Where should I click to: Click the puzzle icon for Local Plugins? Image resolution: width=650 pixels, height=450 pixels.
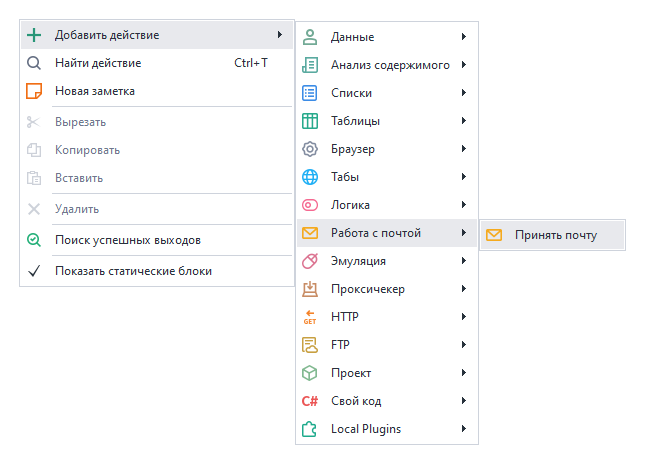(x=310, y=429)
